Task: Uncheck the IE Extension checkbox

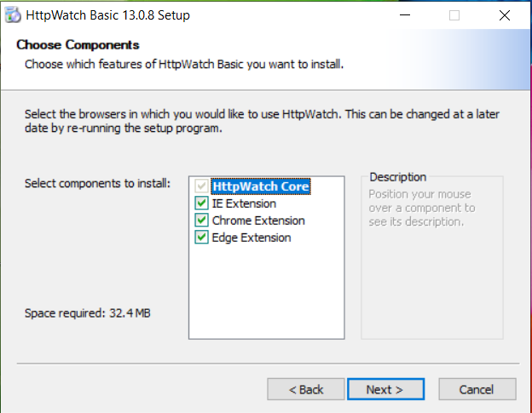Action: click(x=201, y=204)
